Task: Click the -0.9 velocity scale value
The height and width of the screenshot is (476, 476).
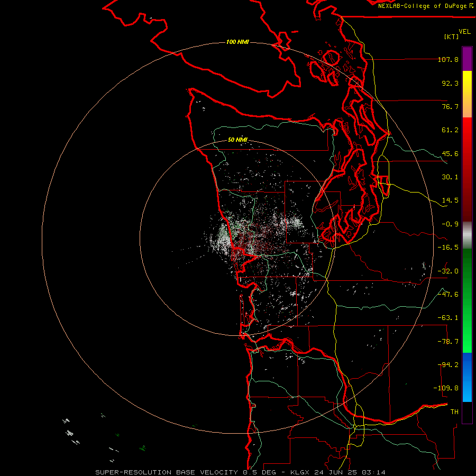Action: coord(450,224)
